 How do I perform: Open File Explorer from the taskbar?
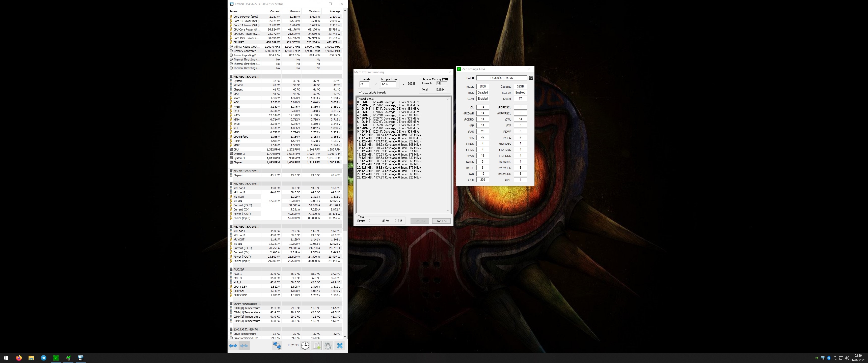(31, 358)
